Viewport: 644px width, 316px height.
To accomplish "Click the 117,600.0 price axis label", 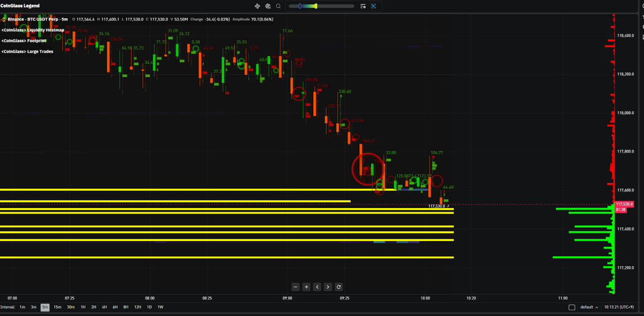I will tap(626, 190).
